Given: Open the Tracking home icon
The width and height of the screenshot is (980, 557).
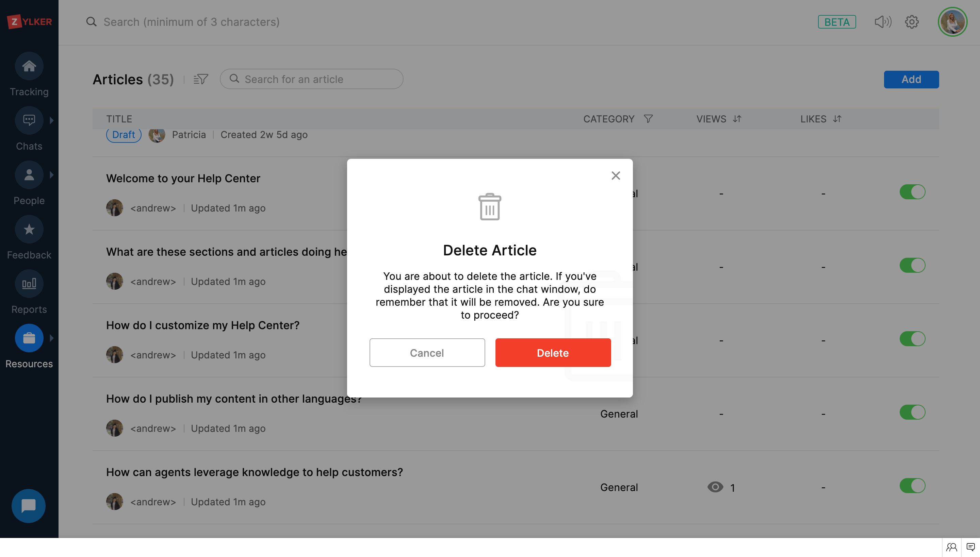Looking at the screenshot, I should (29, 66).
